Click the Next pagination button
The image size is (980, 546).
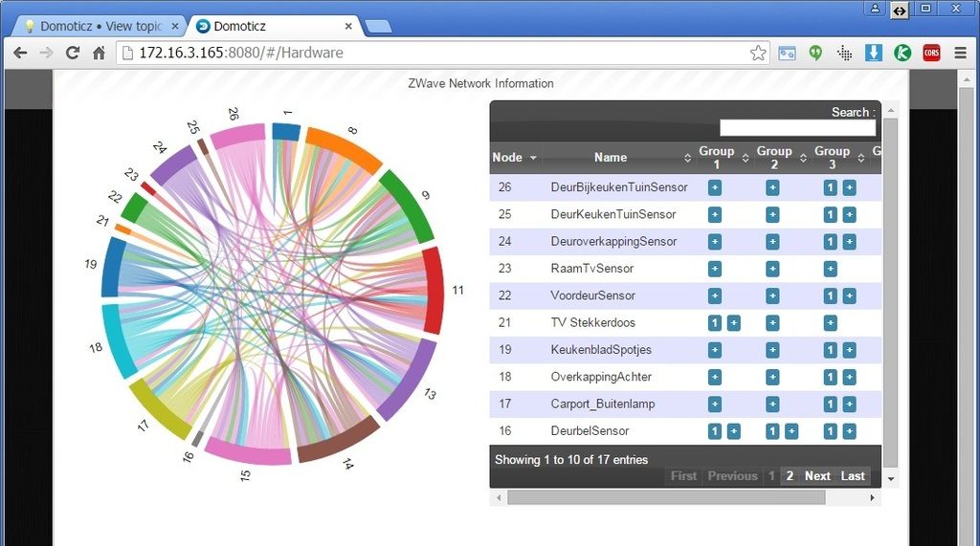[x=817, y=476]
